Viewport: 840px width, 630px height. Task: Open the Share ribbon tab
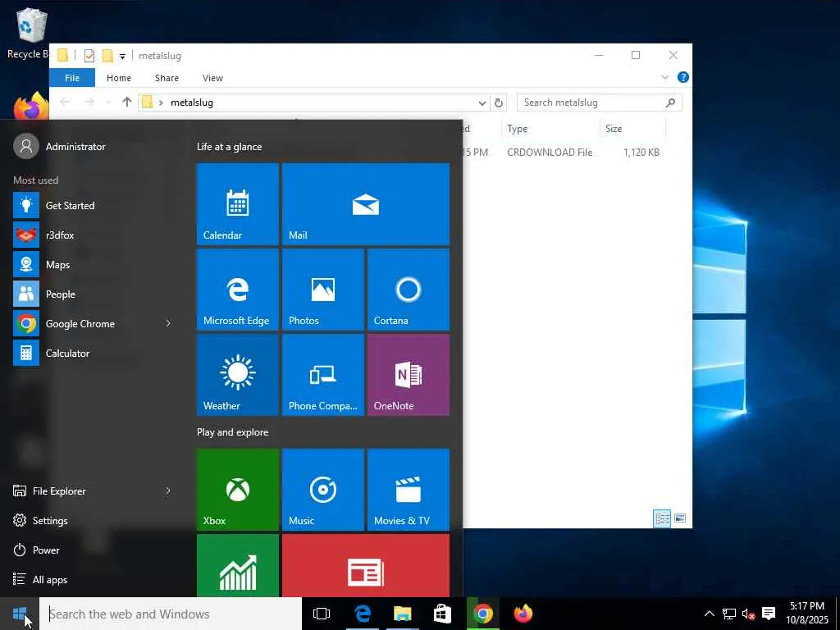(167, 78)
